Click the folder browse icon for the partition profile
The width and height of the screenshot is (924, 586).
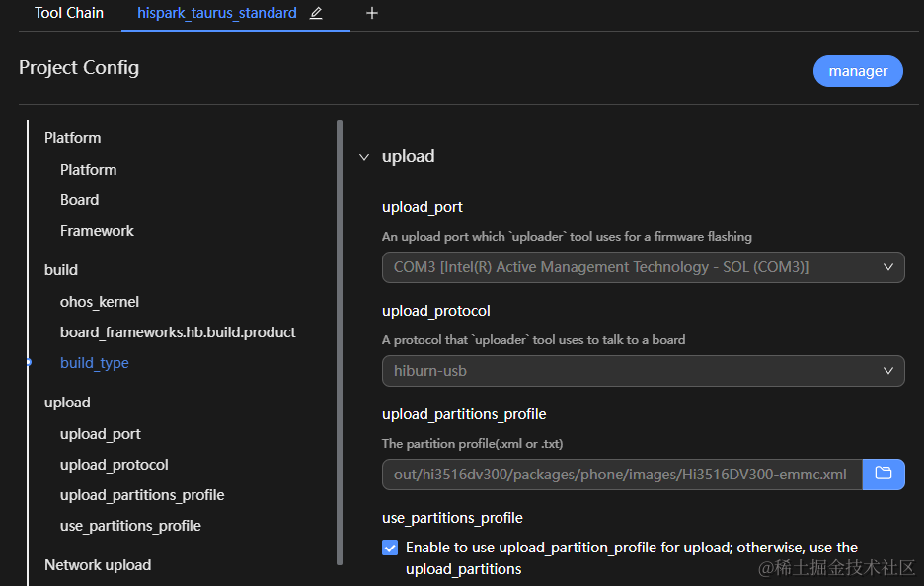884,474
